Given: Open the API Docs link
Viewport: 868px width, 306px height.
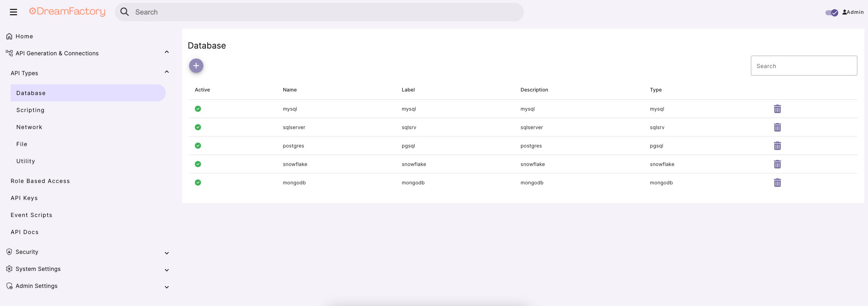Looking at the screenshot, I should [24, 232].
